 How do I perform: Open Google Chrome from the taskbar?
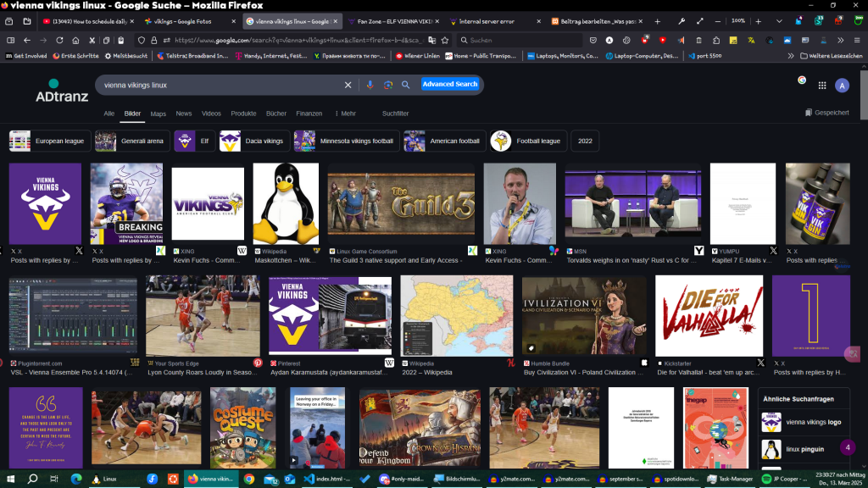tap(249, 479)
